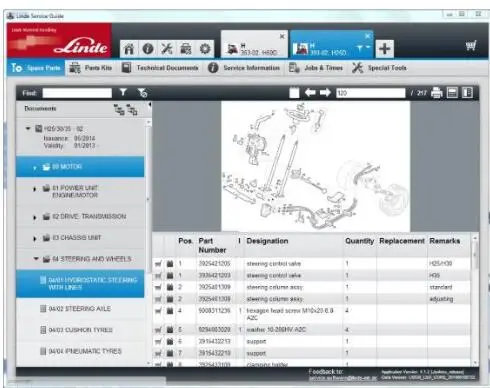Add hexagon head screw to cart
The width and height of the screenshot is (490, 388).
[x=158, y=311]
